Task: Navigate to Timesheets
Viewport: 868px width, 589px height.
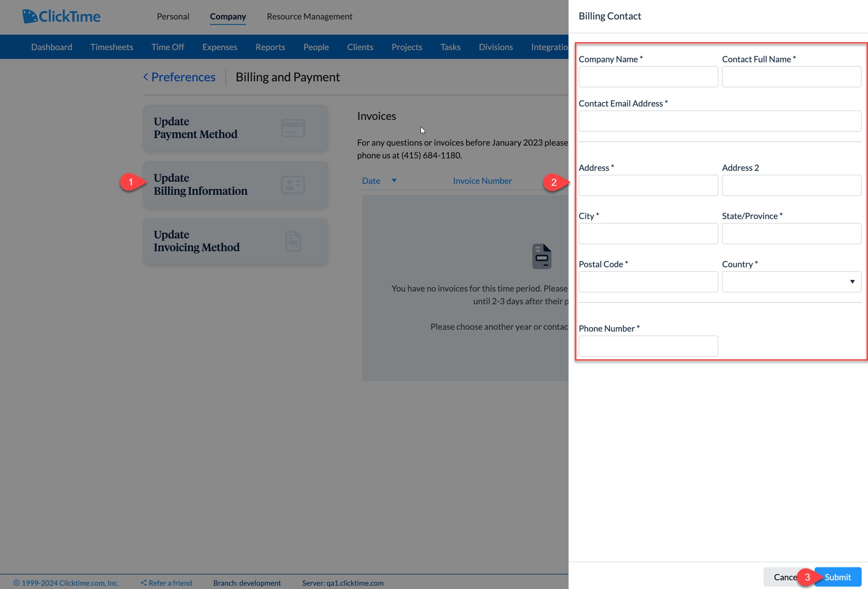Action: click(x=112, y=47)
